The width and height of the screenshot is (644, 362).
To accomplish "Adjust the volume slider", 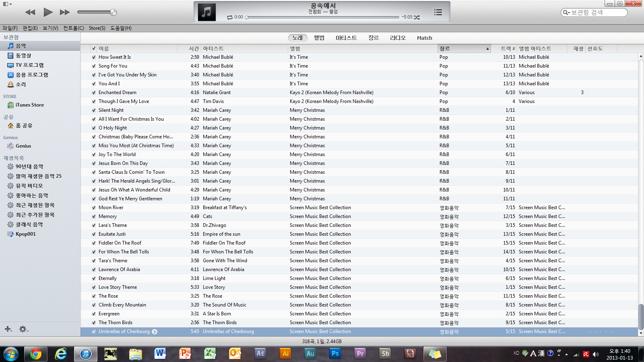I will click(97, 12).
